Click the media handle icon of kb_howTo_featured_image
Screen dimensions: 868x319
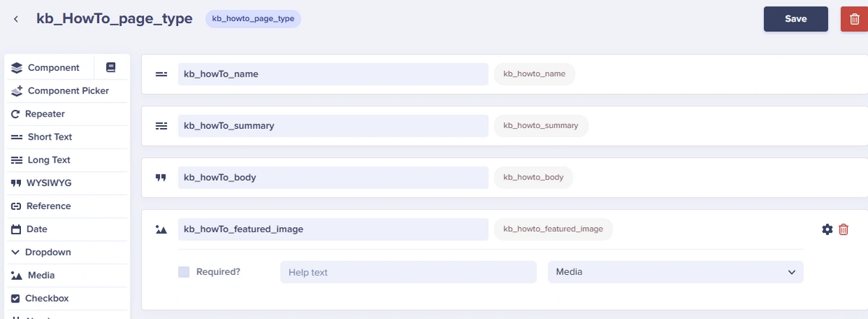161,229
